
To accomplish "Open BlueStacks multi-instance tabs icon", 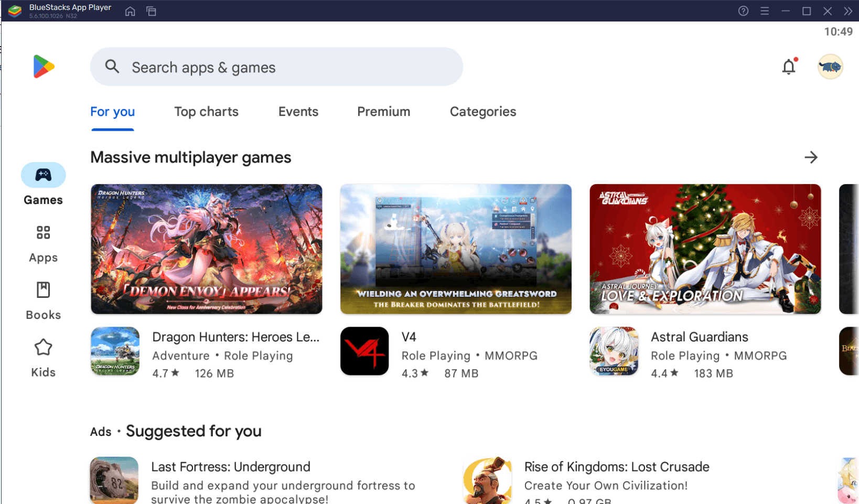I will (x=152, y=11).
